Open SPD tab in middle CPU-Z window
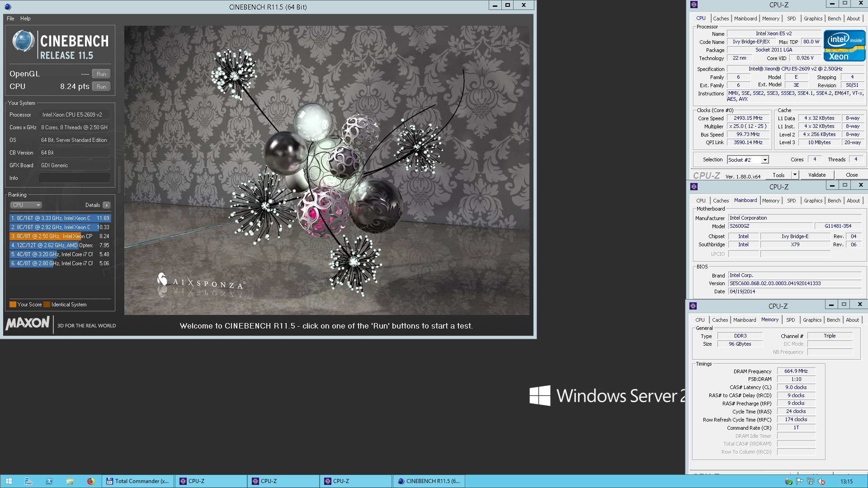Image resolution: width=868 pixels, height=488 pixels. click(x=791, y=201)
